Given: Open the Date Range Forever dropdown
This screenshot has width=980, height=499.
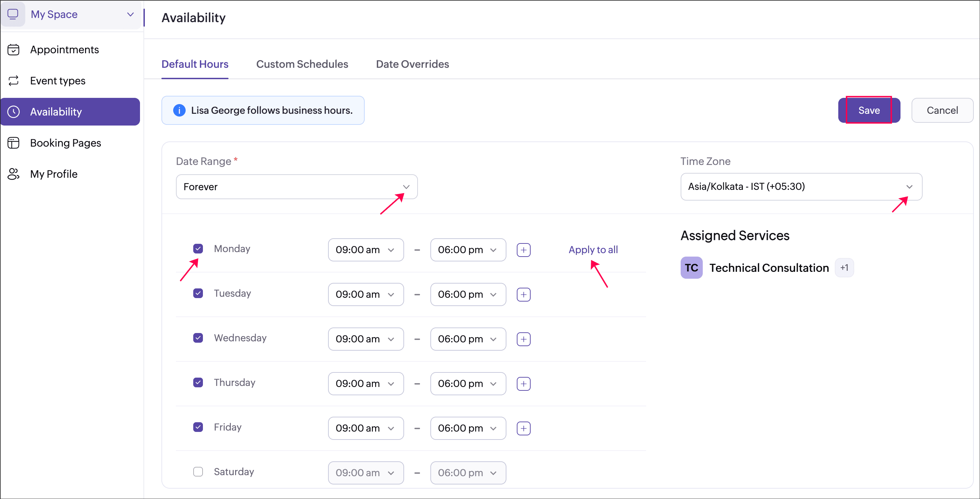Looking at the screenshot, I should 296,187.
